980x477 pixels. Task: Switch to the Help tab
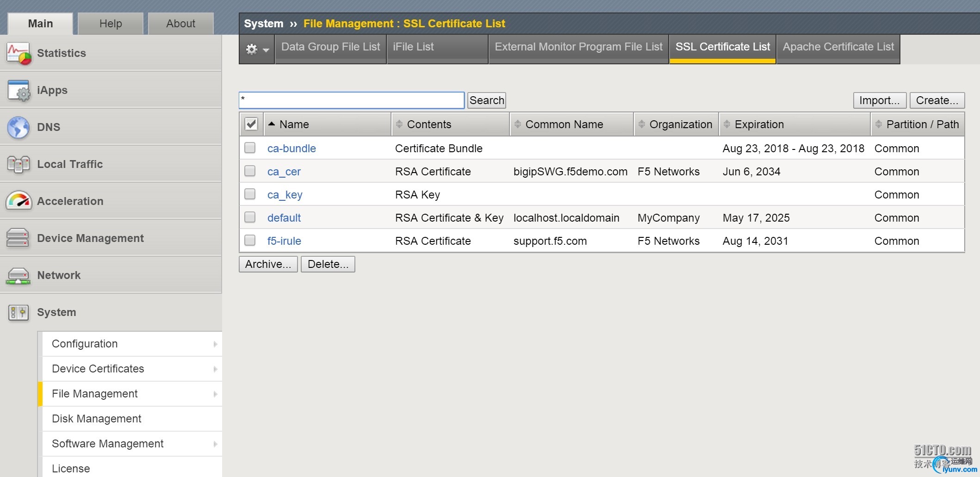point(111,24)
